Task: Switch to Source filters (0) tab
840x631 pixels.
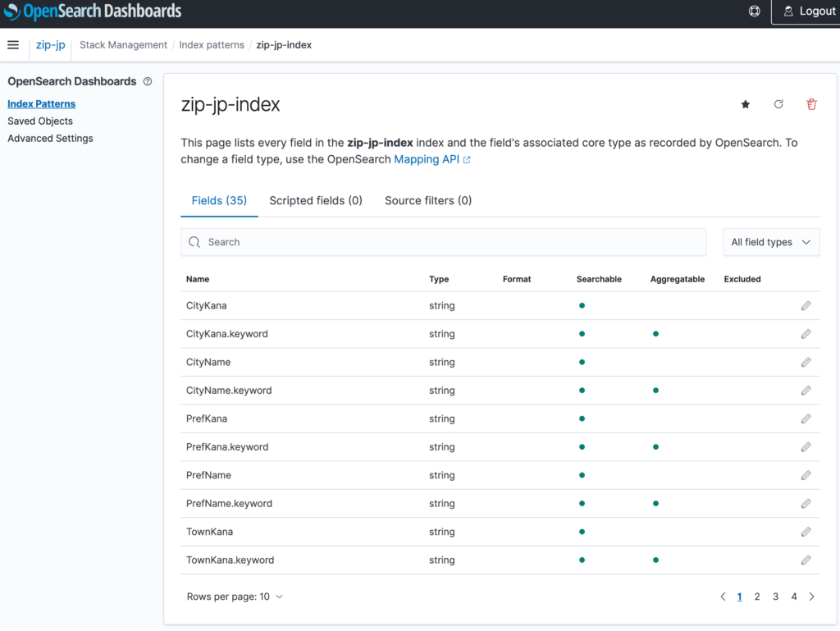Action: coord(428,200)
